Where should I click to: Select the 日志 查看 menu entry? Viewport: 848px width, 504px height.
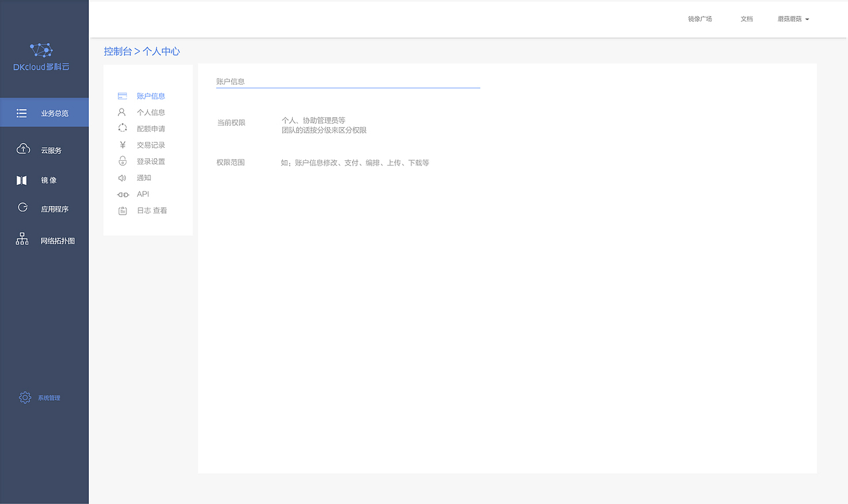pos(152,211)
